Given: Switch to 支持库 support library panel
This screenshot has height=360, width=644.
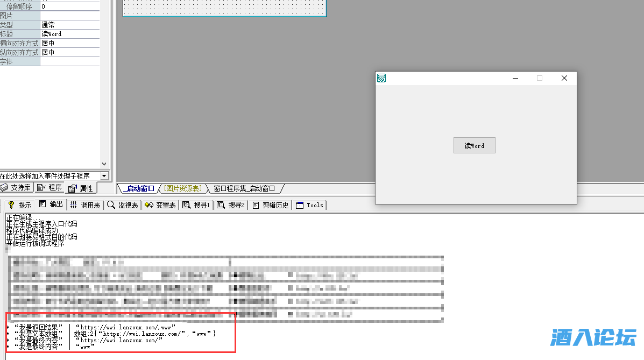Looking at the screenshot, I should pyautogui.click(x=16, y=188).
